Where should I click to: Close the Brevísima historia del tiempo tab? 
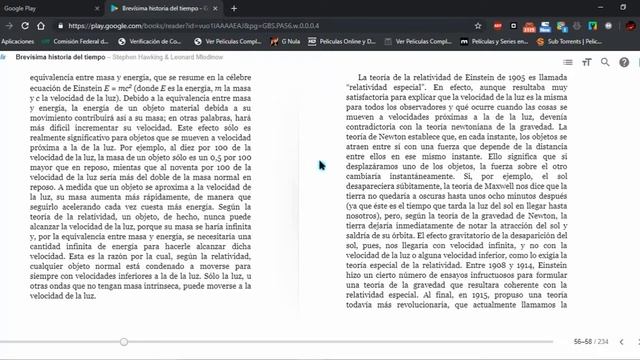(x=215, y=8)
